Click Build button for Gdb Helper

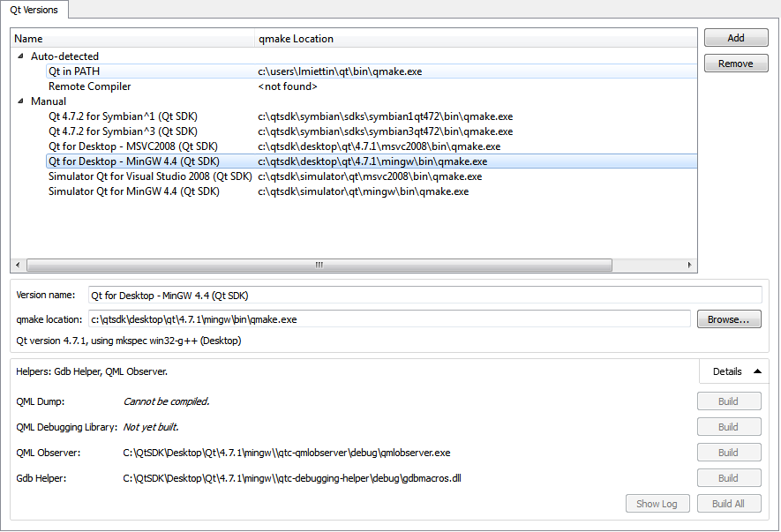pos(729,477)
